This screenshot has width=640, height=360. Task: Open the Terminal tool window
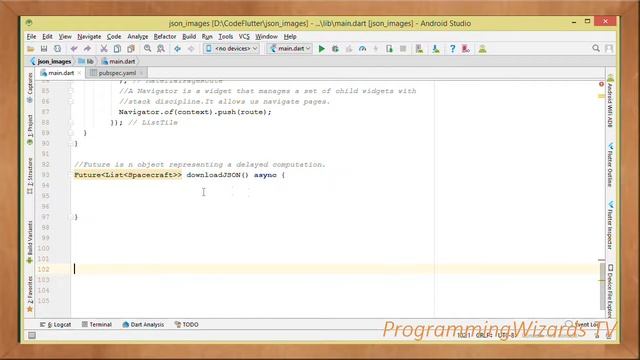coord(97,324)
